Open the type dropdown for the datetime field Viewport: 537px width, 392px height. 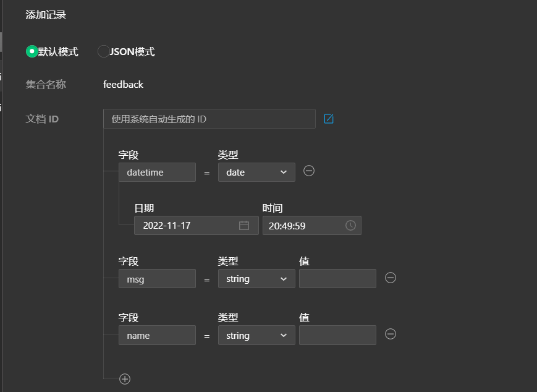256,172
